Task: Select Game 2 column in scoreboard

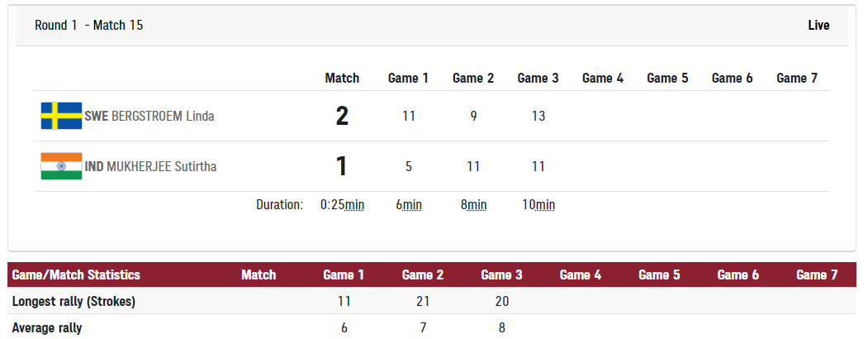Action: (x=473, y=78)
